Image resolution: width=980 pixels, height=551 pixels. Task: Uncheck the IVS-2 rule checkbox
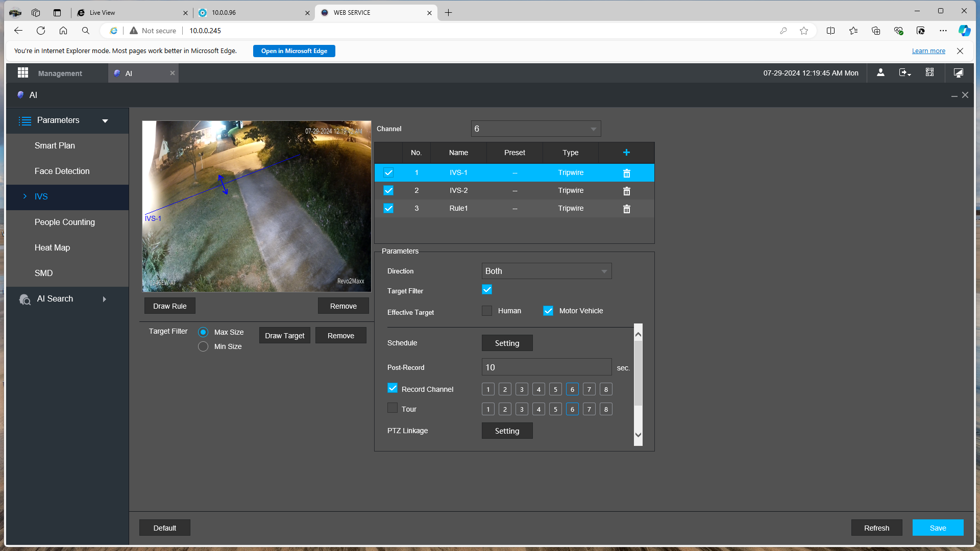tap(388, 190)
